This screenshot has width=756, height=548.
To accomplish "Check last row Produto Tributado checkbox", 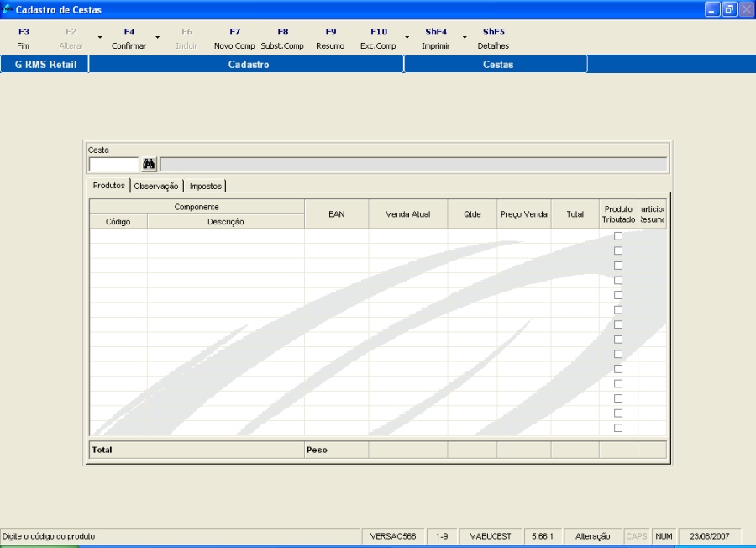I will pos(618,428).
